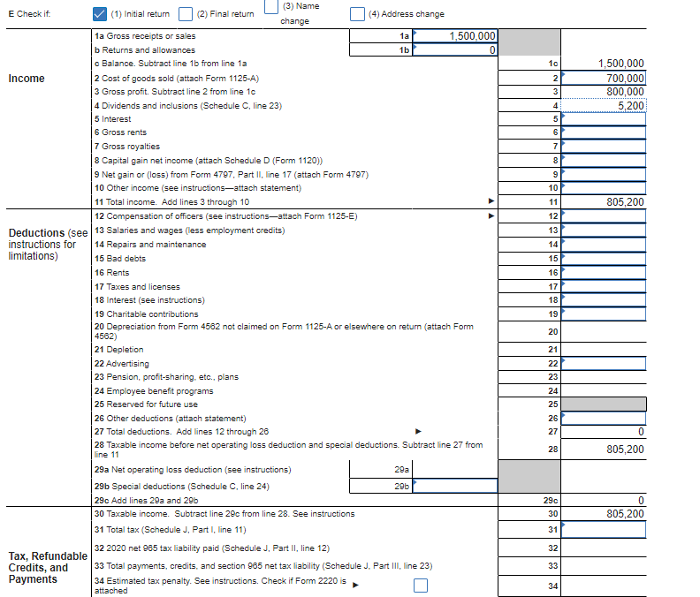The width and height of the screenshot is (700, 597).
Task: Click line 13 Salaries and wages field
Action: pyautogui.click(x=603, y=230)
